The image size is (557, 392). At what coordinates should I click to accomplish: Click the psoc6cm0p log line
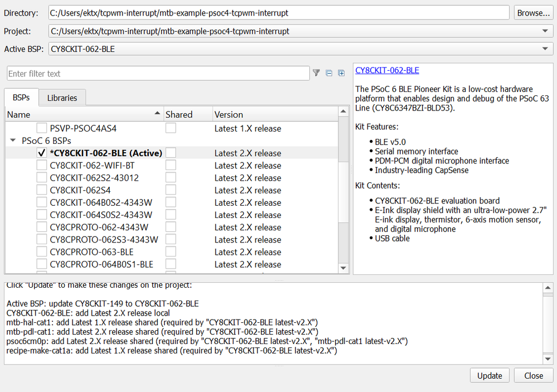[207, 341]
